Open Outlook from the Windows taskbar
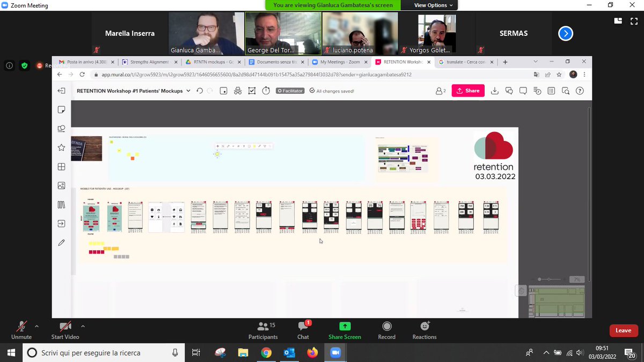 (x=289, y=352)
